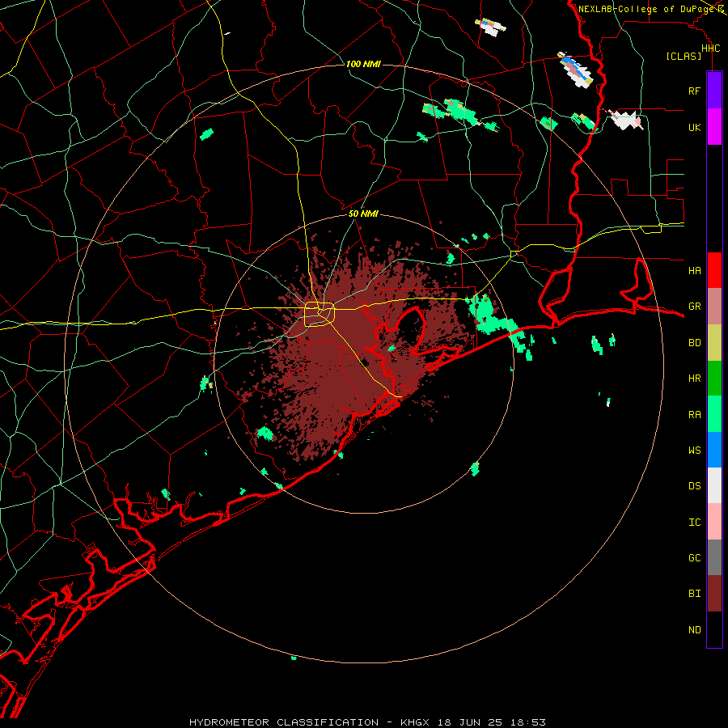Screen dimensions: 728x728
Task: Click the '[CLAS]' units label
Action: (684, 57)
